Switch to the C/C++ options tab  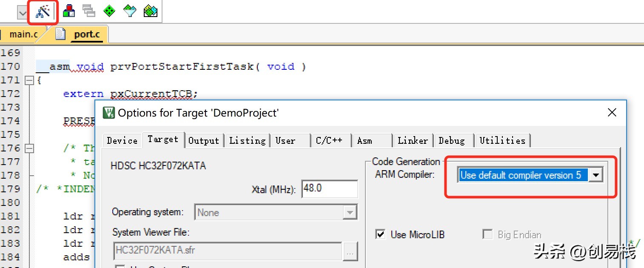tap(329, 141)
